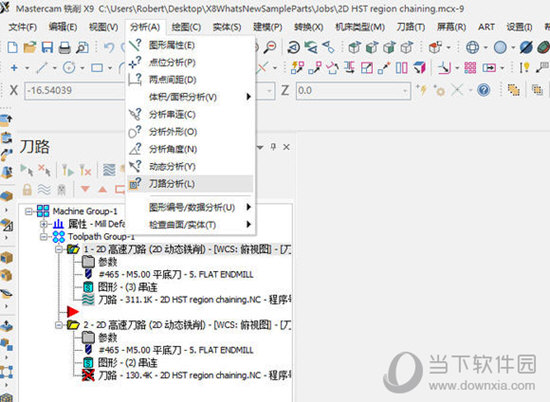This screenshot has width=550, height=402.
Task: Open 体积/面积分析(V) submenu
Action: [190, 97]
